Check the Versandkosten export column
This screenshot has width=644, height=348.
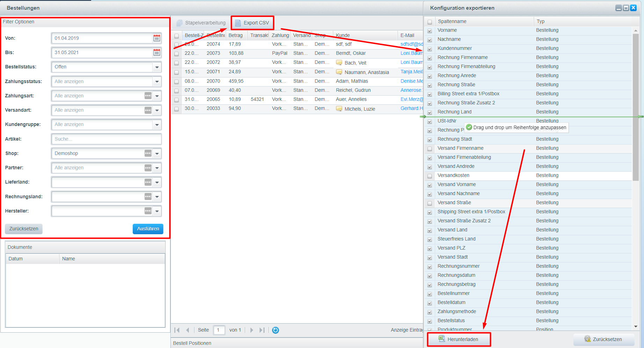(x=430, y=176)
